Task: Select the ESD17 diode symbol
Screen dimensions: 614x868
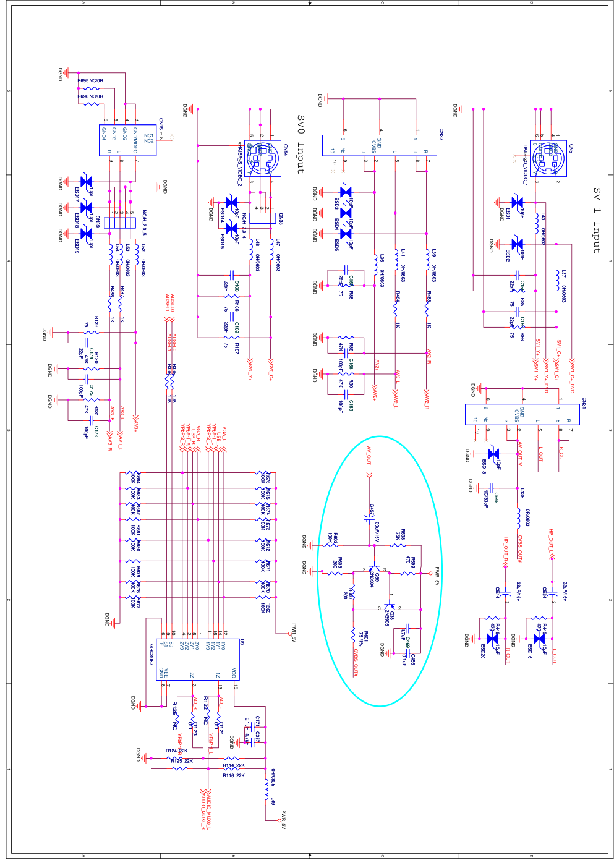Action: pos(87,182)
